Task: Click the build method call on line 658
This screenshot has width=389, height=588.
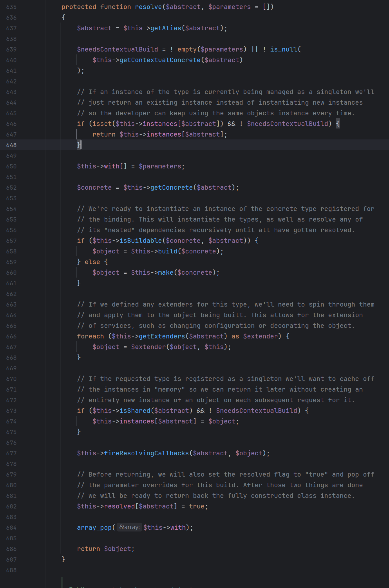Action: tap(167, 251)
